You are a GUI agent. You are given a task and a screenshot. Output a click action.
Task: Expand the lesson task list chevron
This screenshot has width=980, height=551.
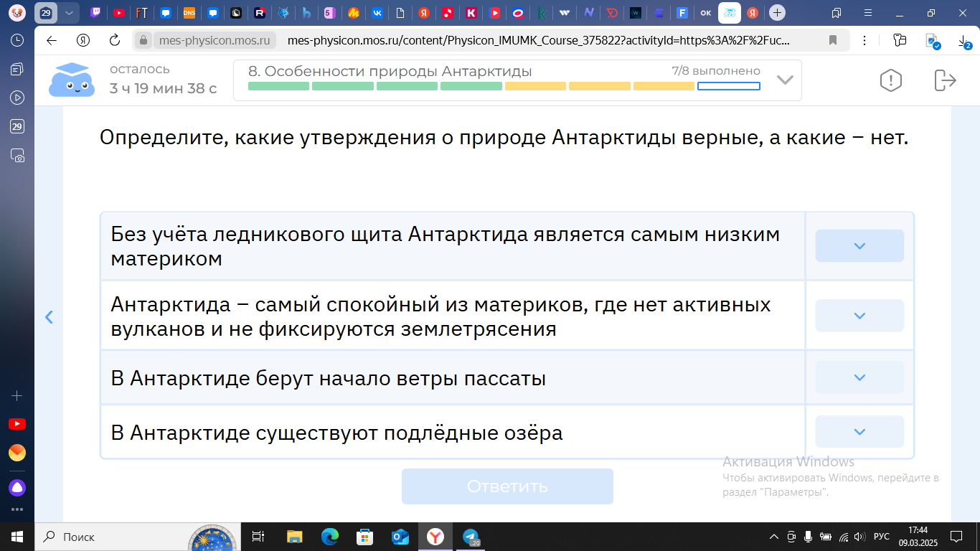785,80
